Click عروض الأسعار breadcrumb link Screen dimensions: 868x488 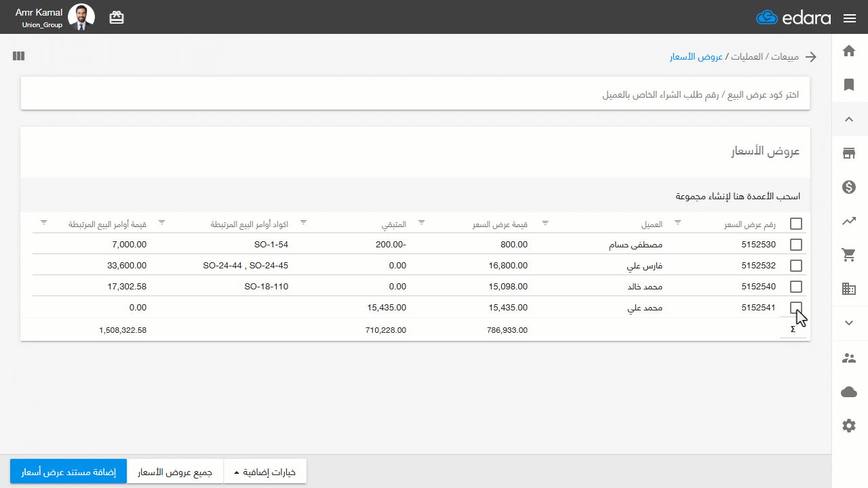tap(696, 57)
